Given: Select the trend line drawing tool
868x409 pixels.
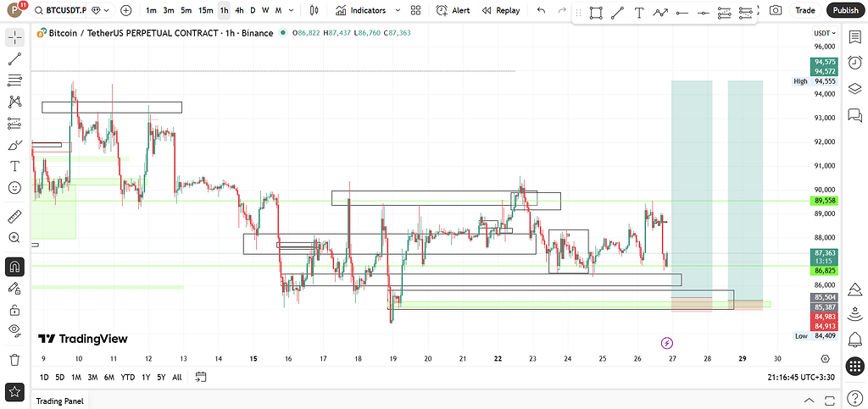Looking at the screenshot, I should point(14,59).
